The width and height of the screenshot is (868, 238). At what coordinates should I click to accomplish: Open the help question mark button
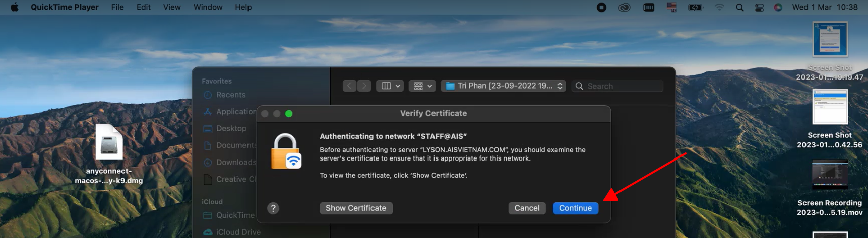(x=273, y=208)
